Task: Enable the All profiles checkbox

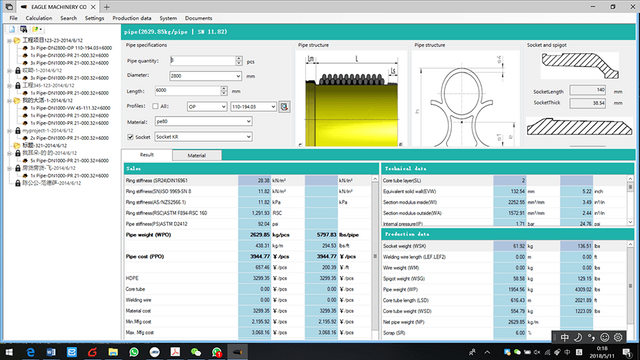Action: (155, 106)
